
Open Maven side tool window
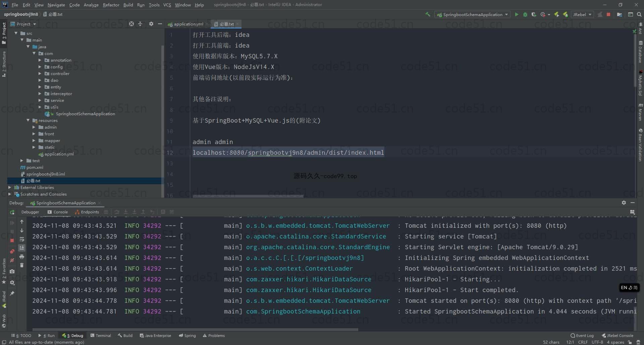click(x=640, y=112)
